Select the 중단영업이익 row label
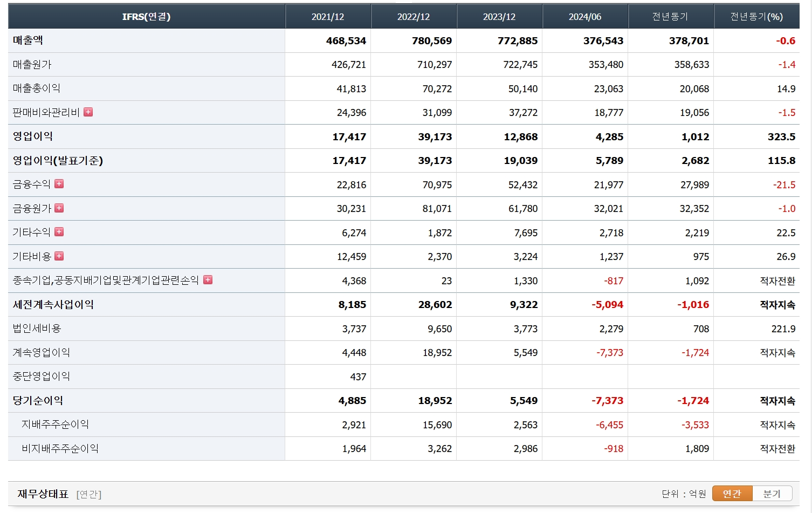 (42, 377)
